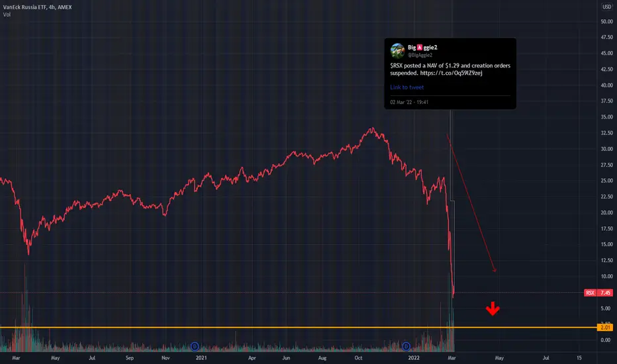Click the Big Aggie2 author name

tap(422, 47)
